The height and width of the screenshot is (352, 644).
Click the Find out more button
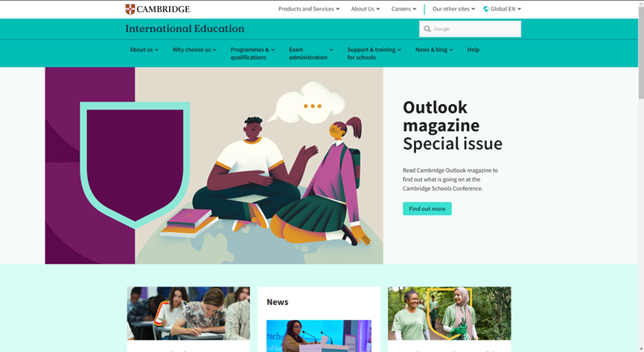[427, 209]
